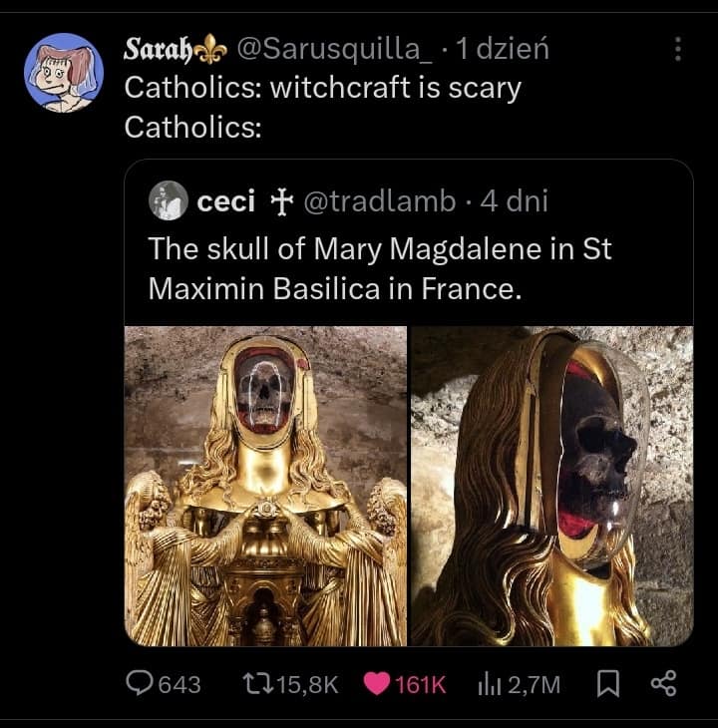
Task: View post analytics bar chart icon
Action: [x=489, y=683]
